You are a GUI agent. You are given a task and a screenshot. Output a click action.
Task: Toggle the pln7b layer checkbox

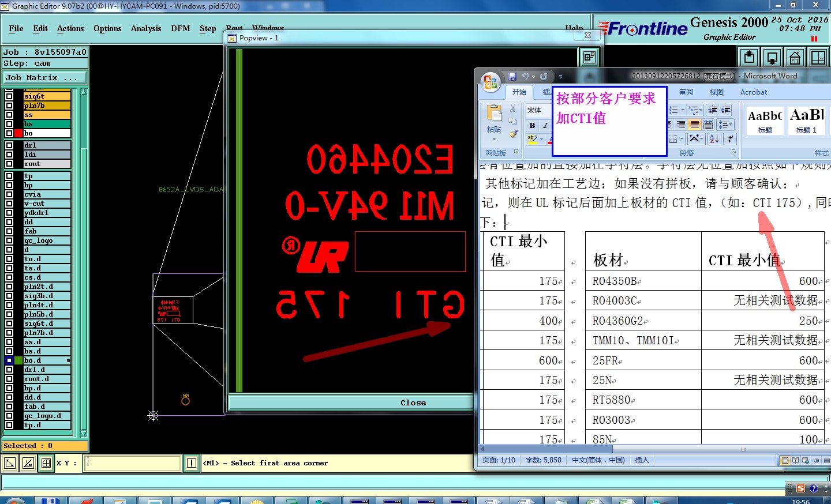tap(9, 106)
